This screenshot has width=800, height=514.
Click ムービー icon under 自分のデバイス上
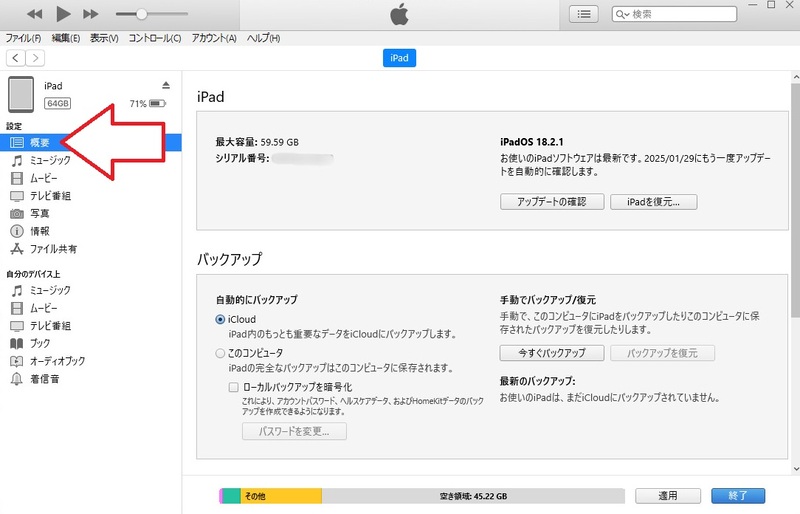pos(17,308)
